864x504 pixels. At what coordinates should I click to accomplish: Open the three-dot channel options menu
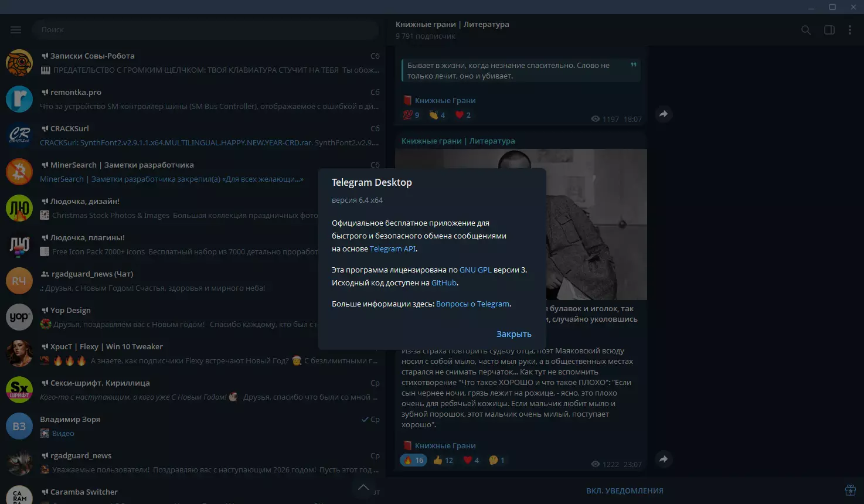pyautogui.click(x=850, y=30)
